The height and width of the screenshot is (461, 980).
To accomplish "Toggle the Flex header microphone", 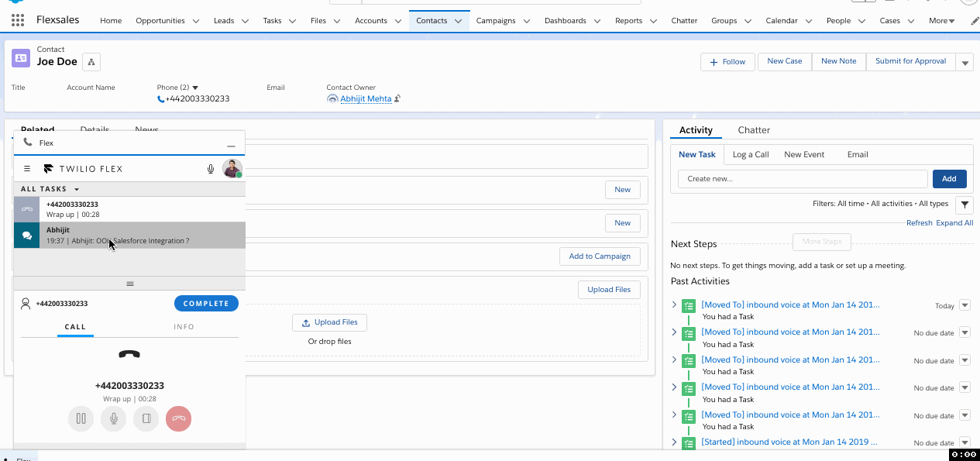I will pyautogui.click(x=210, y=169).
